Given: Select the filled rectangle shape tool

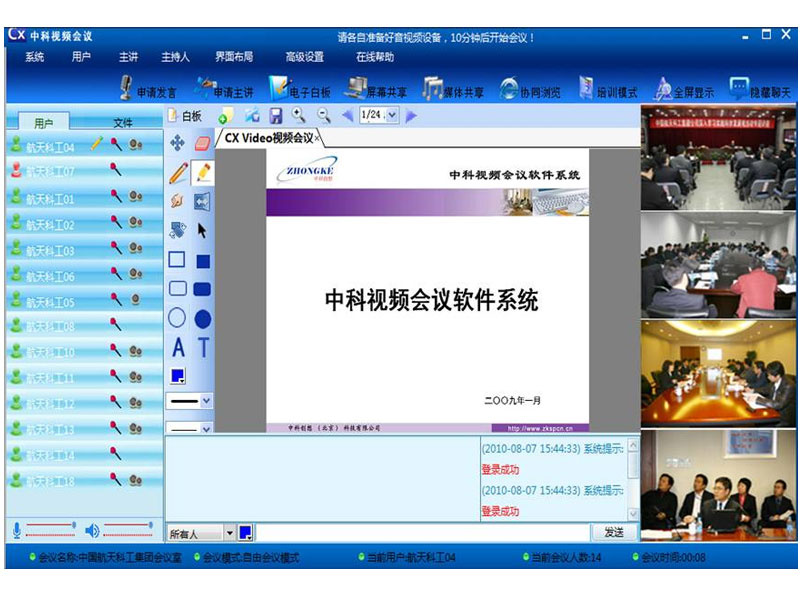Looking at the screenshot, I should tap(203, 261).
